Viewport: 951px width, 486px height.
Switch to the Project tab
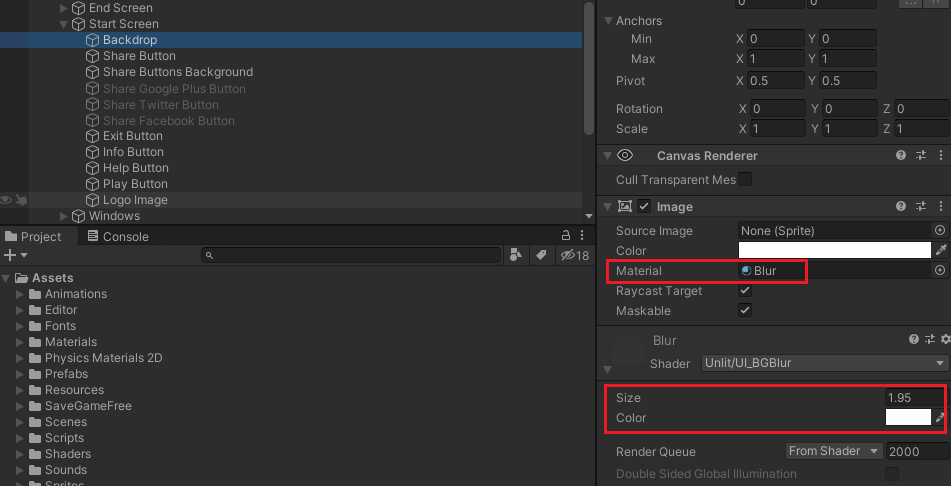pos(33,237)
